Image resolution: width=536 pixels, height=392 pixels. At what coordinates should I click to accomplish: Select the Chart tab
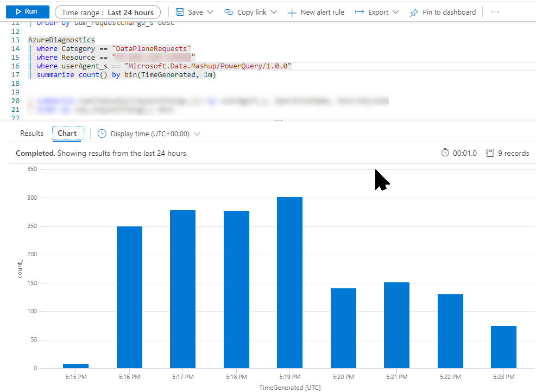pyautogui.click(x=67, y=133)
